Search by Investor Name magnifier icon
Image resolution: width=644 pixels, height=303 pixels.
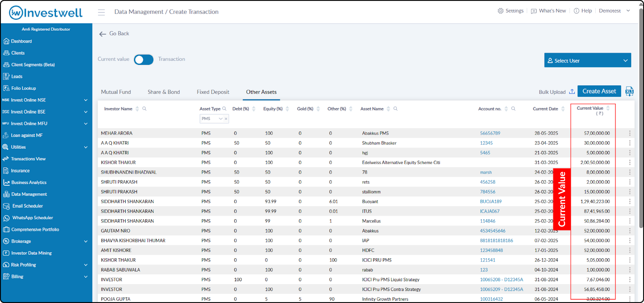(x=144, y=109)
